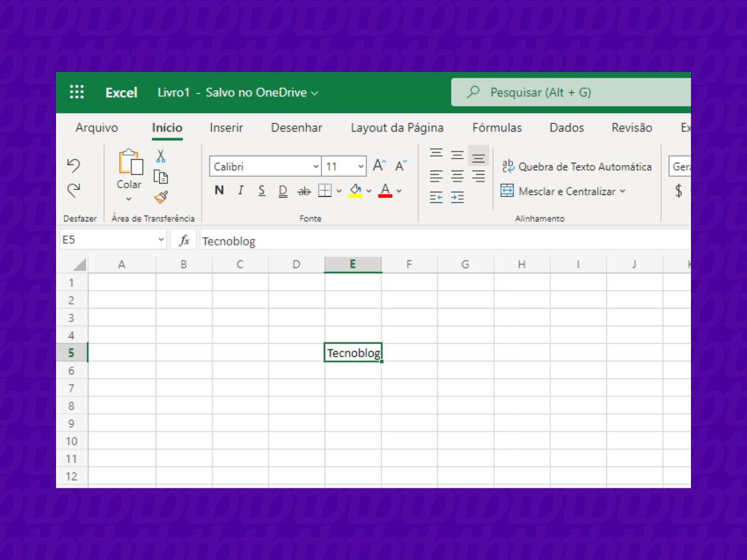Viewport: 747px width, 560px height.
Task: Toggle Mesclar e Centralizar for the cell
Action: pyautogui.click(x=563, y=191)
